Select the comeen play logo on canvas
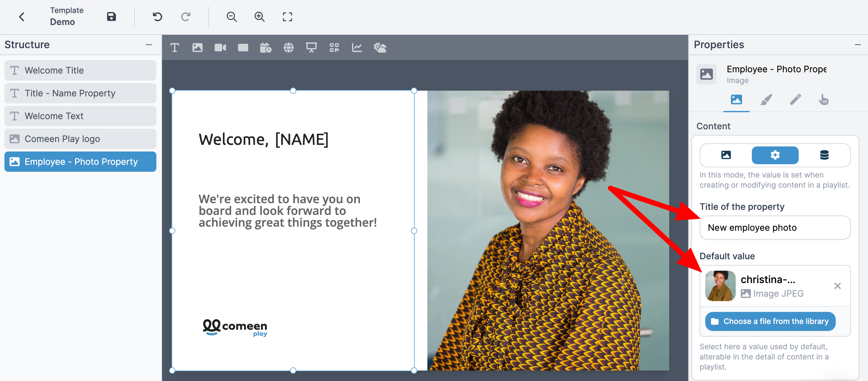The height and width of the screenshot is (381, 868). (x=235, y=327)
